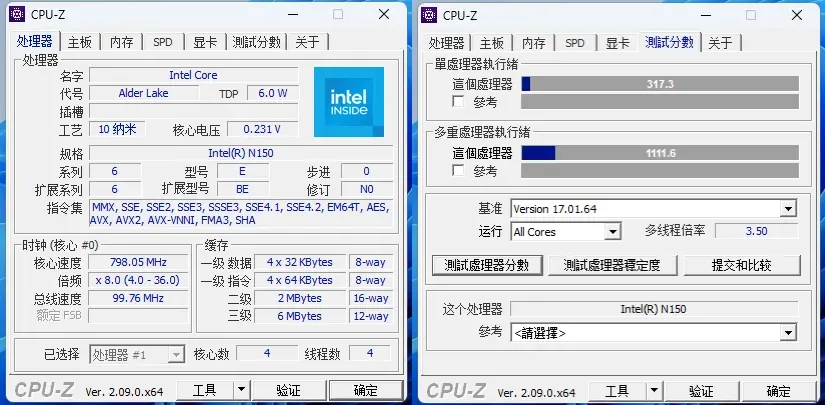Enable 參考 checkbox under single-thread score
This screenshot has width=825, height=405.
point(458,102)
